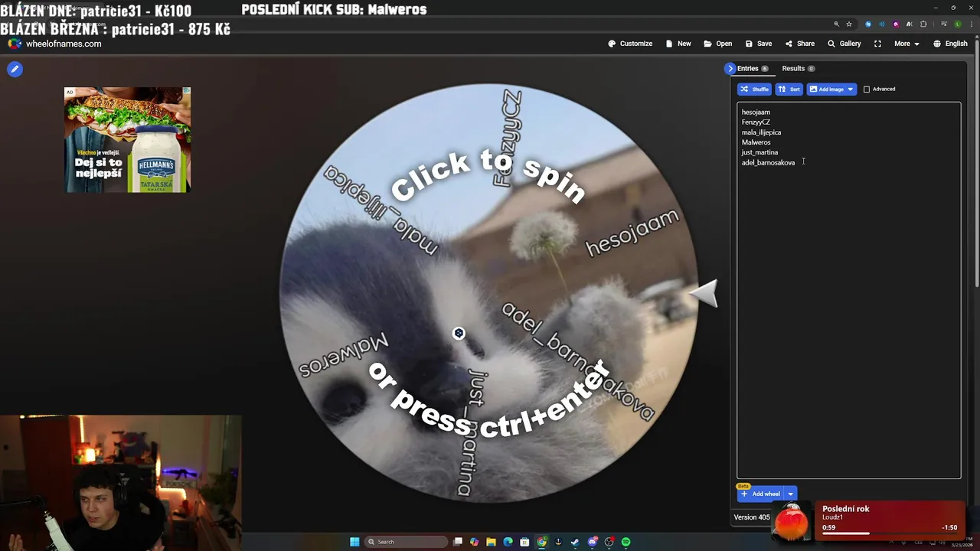Open the purple browser extension icon
The image size is (980, 551).
(x=896, y=24)
